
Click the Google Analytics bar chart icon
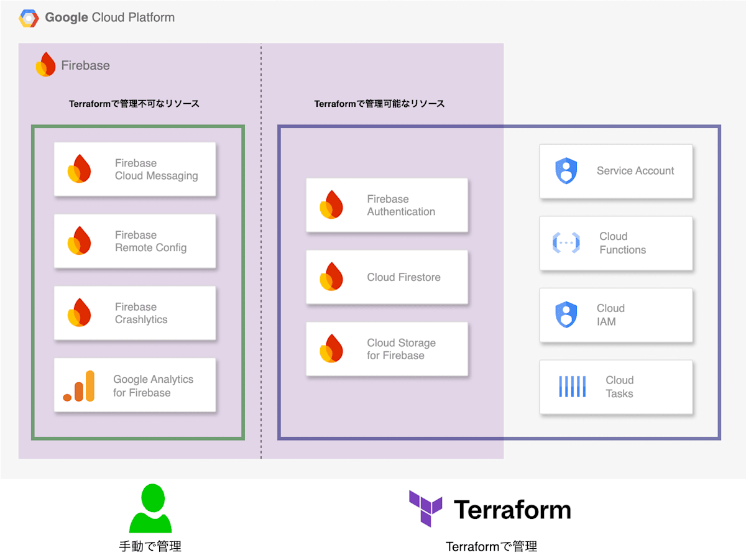point(79,386)
